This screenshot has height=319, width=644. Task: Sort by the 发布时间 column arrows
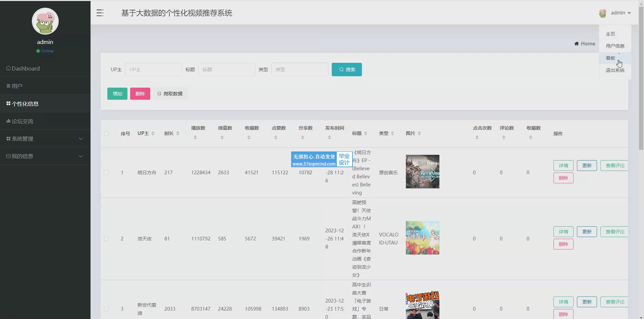pyautogui.click(x=329, y=137)
